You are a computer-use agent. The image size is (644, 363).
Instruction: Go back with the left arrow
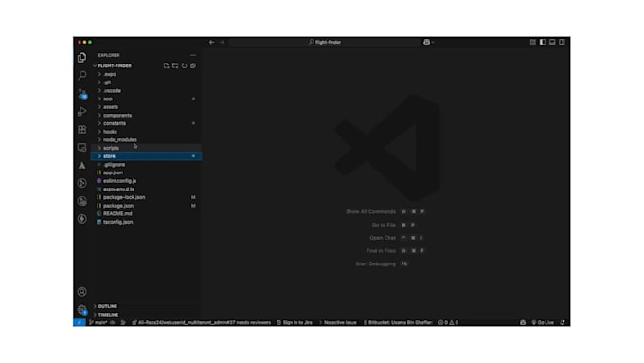[212, 42]
